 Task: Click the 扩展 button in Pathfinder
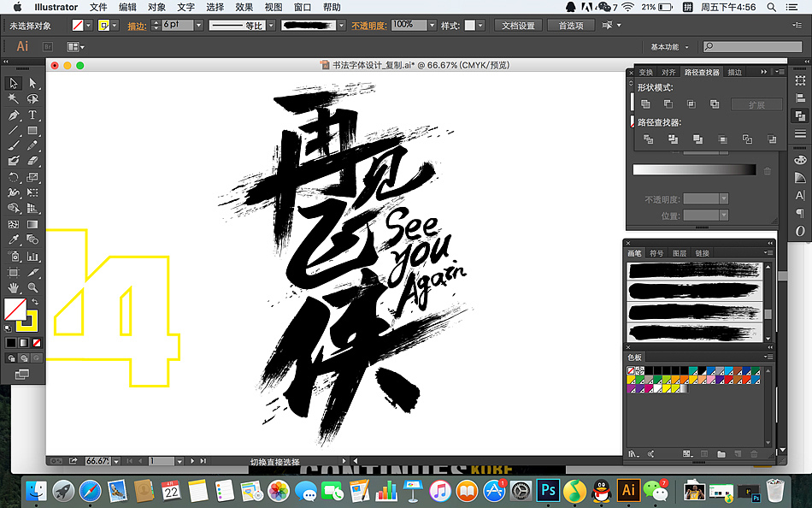click(x=756, y=104)
